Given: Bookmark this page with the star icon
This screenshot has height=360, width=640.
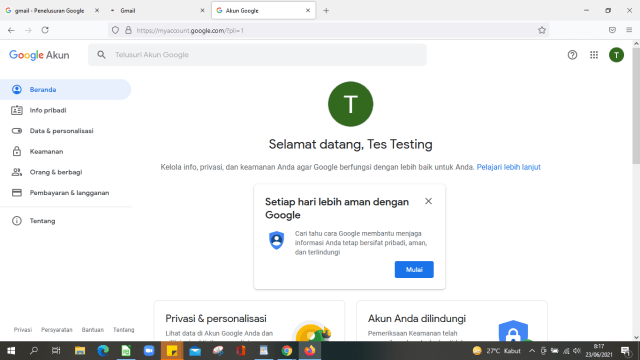Looking at the screenshot, I should pos(542,30).
